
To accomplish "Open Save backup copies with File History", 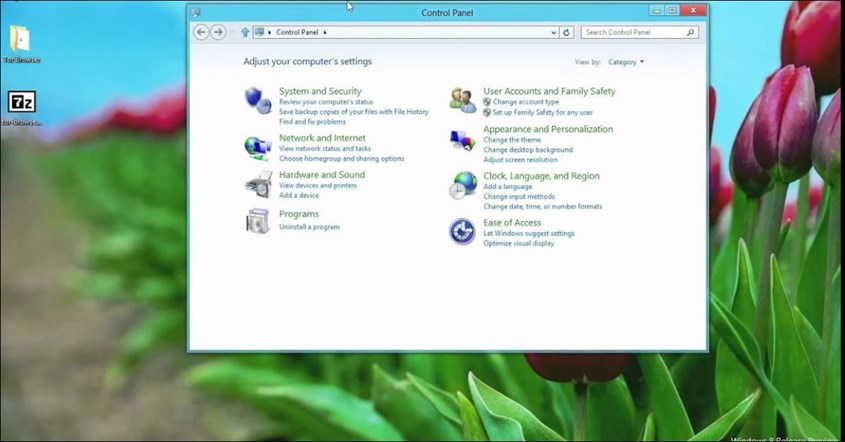I will [354, 112].
